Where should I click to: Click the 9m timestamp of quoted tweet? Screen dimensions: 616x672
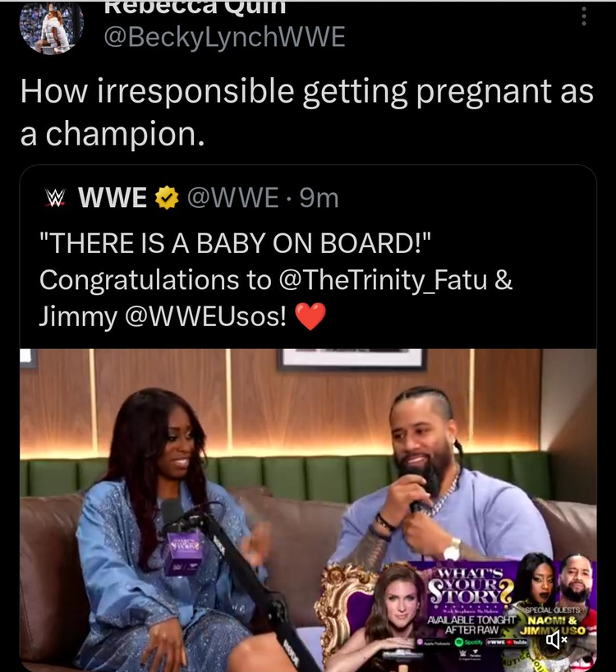tap(319, 198)
